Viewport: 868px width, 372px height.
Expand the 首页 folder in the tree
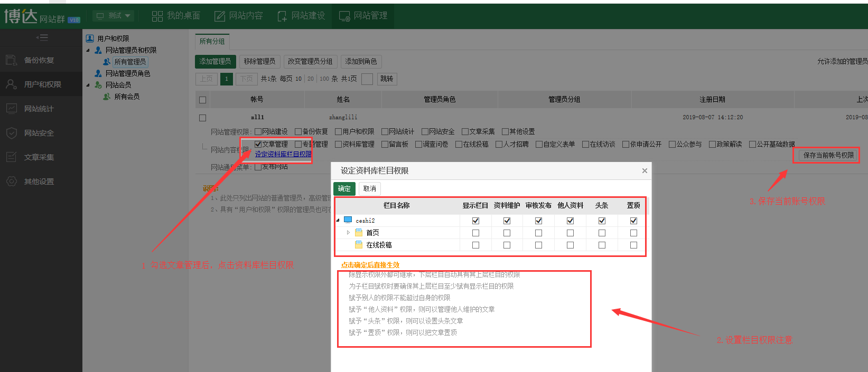pyautogui.click(x=348, y=233)
